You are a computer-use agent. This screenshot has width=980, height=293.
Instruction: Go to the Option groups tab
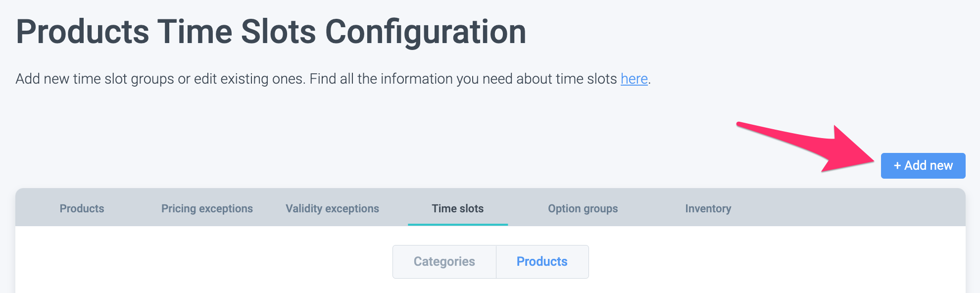583,209
